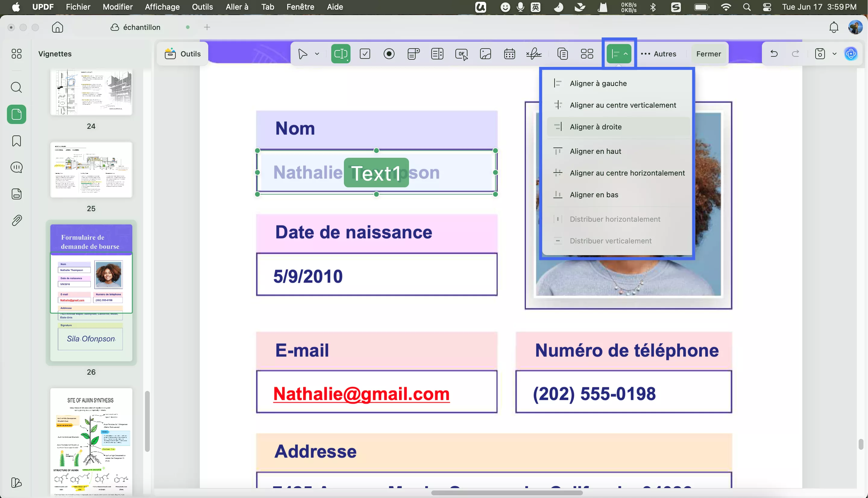Add a new tab with plus button
The width and height of the screenshot is (868, 498).
coord(207,27)
